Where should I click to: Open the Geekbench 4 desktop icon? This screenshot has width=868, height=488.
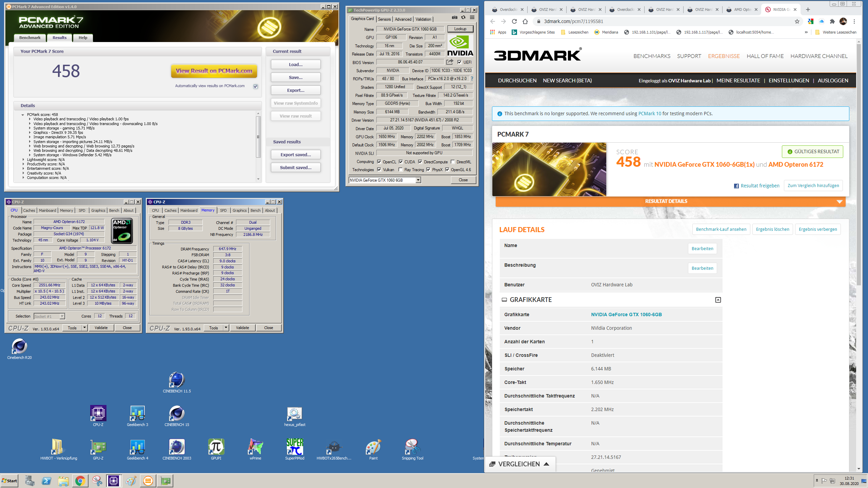[x=137, y=450]
